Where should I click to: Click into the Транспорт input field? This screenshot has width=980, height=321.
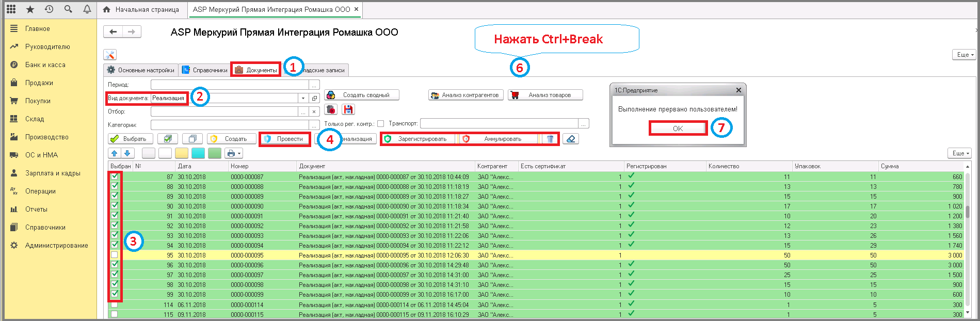[499, 123]
